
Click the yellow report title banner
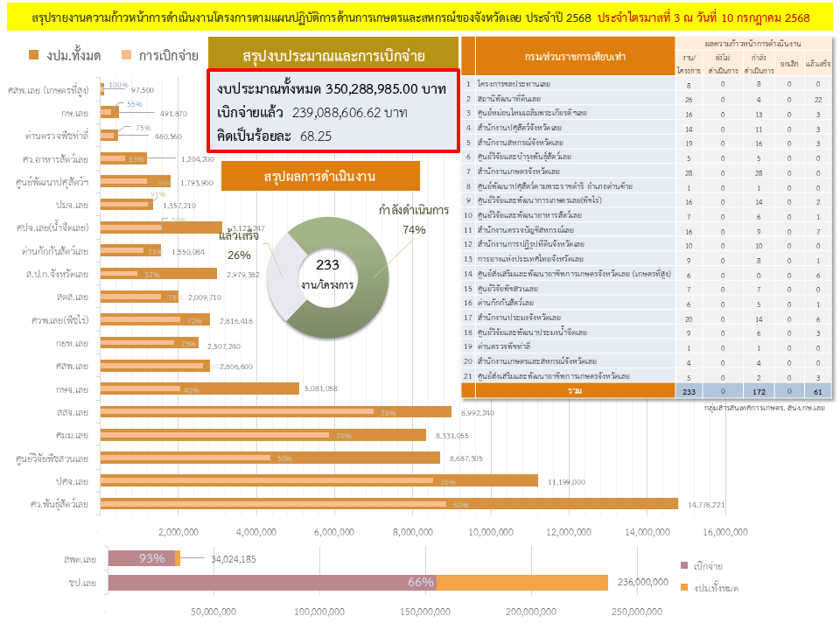(419, 17)
